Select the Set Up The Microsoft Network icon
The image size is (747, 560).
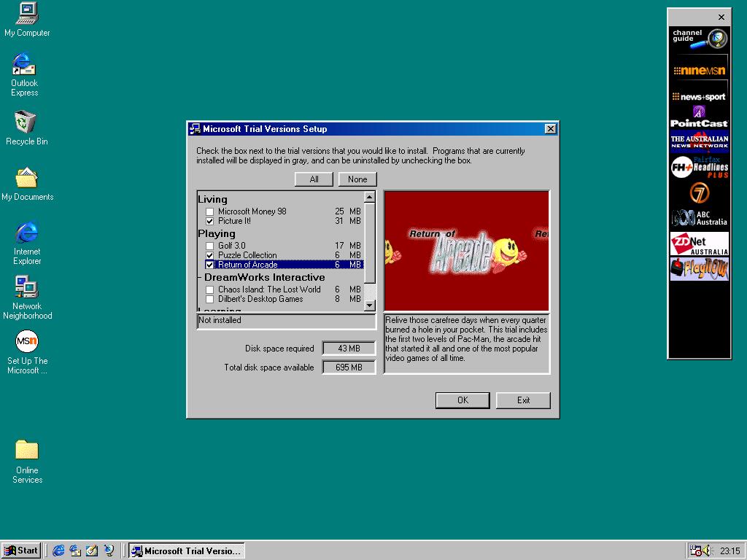pos(27,352)
